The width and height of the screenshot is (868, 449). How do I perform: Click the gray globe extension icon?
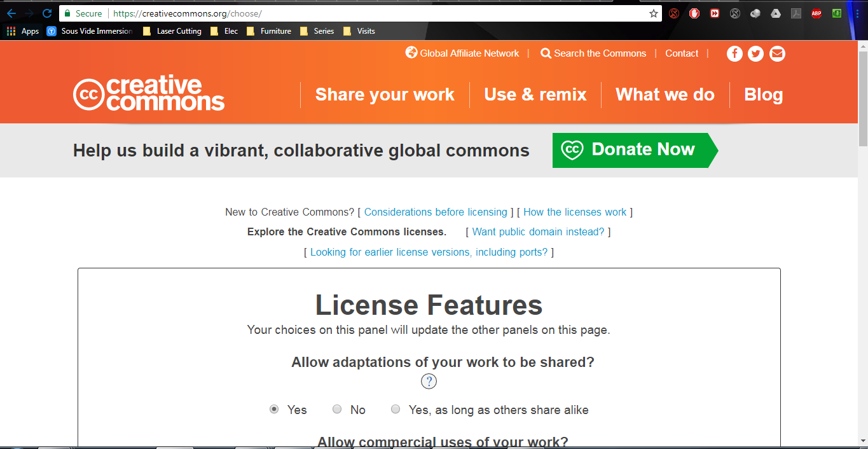755,13
